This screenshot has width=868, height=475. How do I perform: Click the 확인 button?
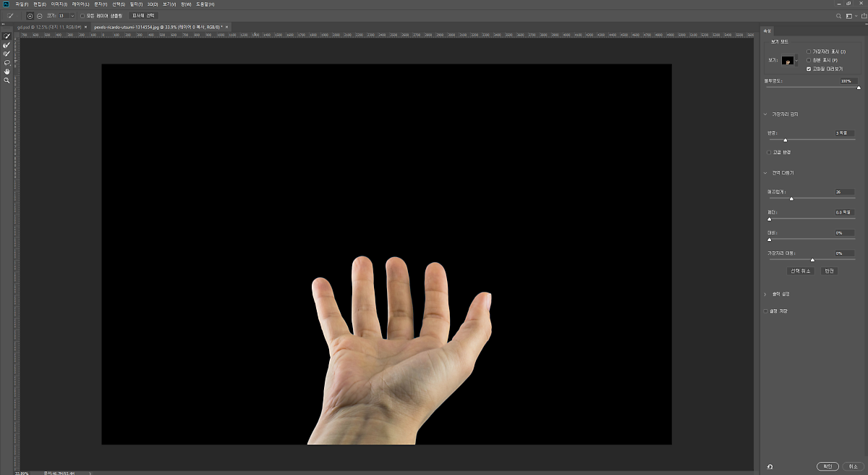(826, 466)
